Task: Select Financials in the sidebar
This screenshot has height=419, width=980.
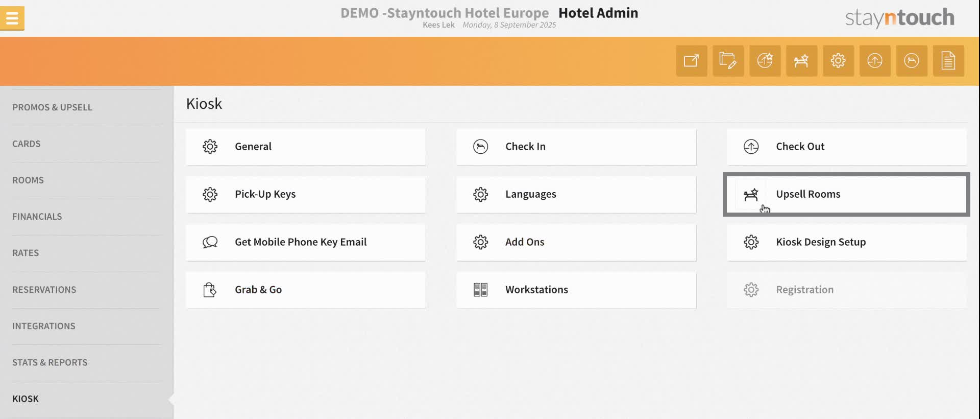Action: point(86,217)
